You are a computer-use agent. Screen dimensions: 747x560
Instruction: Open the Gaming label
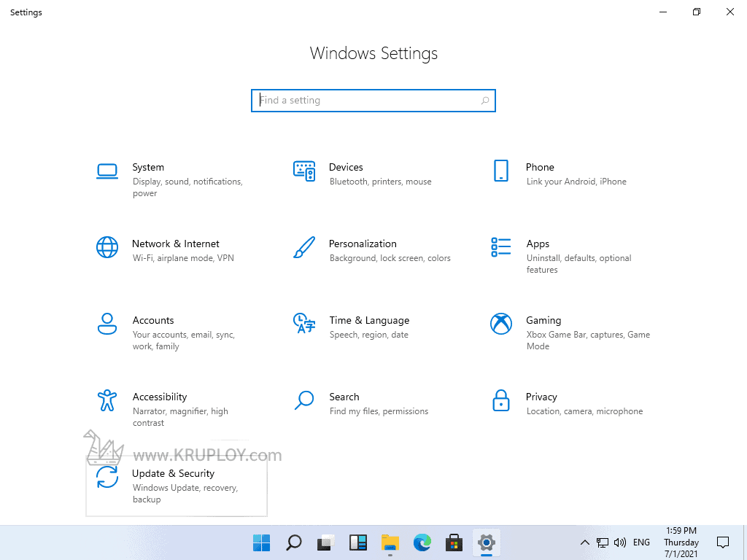click(543, 321)
